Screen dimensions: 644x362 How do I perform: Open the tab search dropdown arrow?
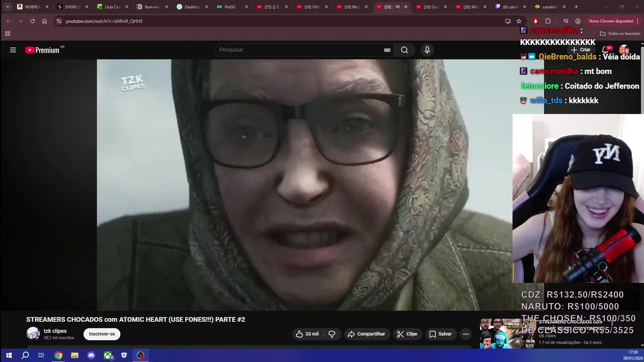[7, 7]
